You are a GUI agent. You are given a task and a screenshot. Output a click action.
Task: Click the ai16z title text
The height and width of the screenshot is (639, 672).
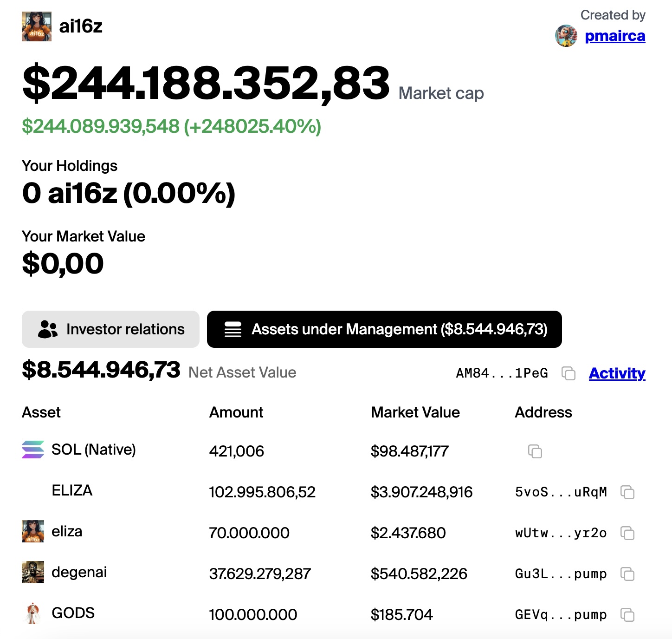pyautogui.click(x=81, y=26)
